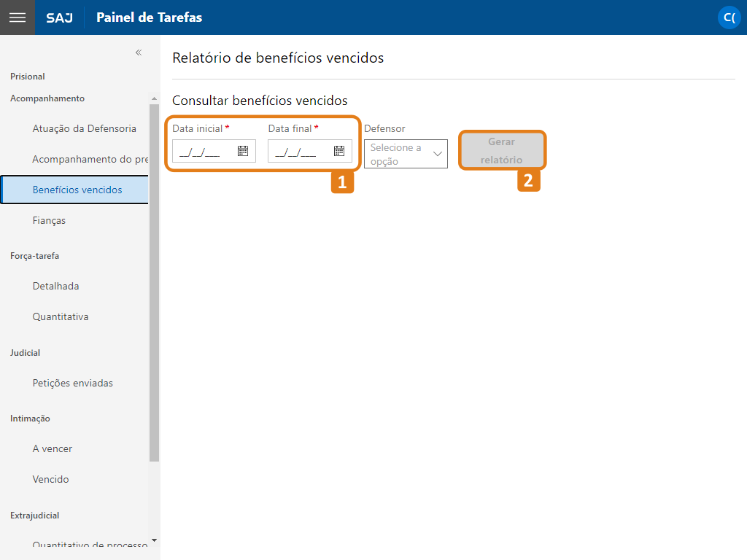
Task: Open the hamburger menu icon
Action: 18,17
